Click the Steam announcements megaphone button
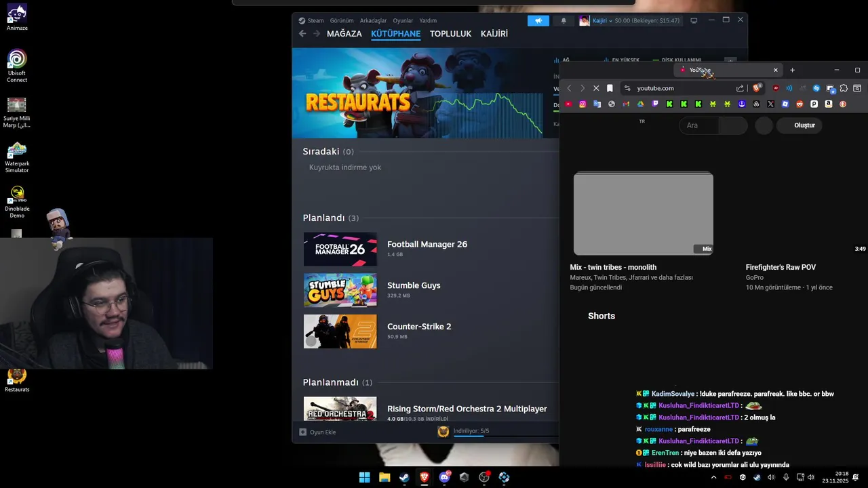 pos(538,20)
